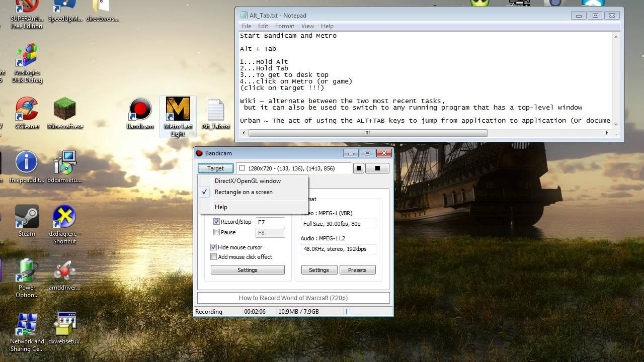This screenshot has height=362, width=644.
Task: Click the Audio : MPEG-1 L2 label
Action: click(323, 238)
